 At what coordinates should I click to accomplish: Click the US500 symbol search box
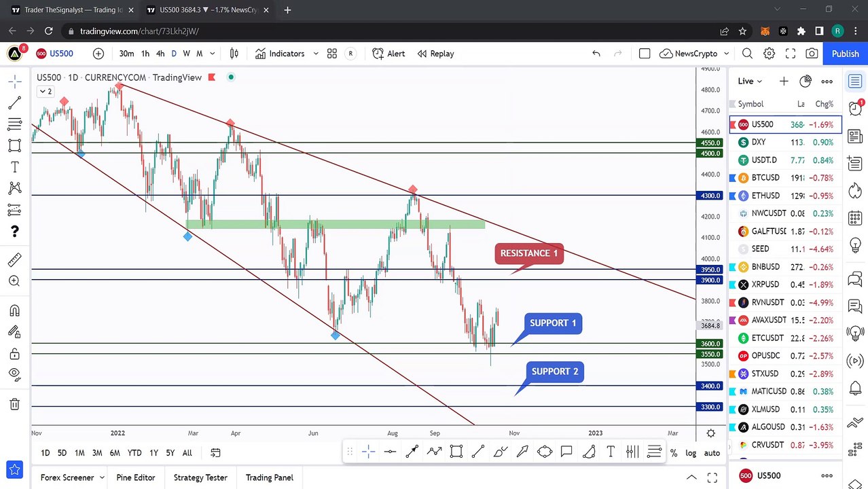point(55,54)
